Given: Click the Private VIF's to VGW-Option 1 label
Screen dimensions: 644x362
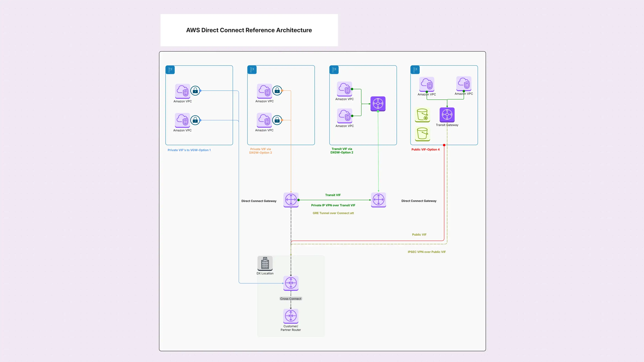Looking at the screenshot, I should pyautogui.click(x=189, y=150).
